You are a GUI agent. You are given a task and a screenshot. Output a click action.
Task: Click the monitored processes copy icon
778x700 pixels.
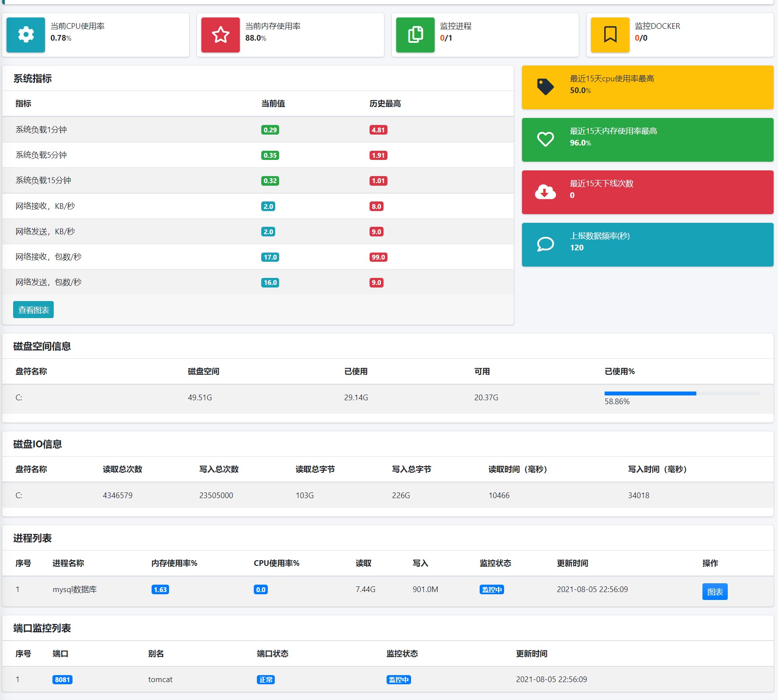[415, 35]
